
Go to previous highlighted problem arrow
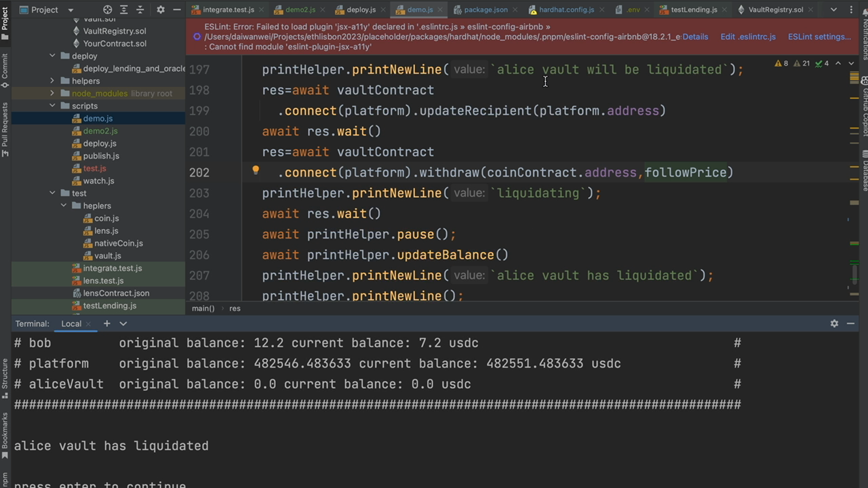coord(838,63)
